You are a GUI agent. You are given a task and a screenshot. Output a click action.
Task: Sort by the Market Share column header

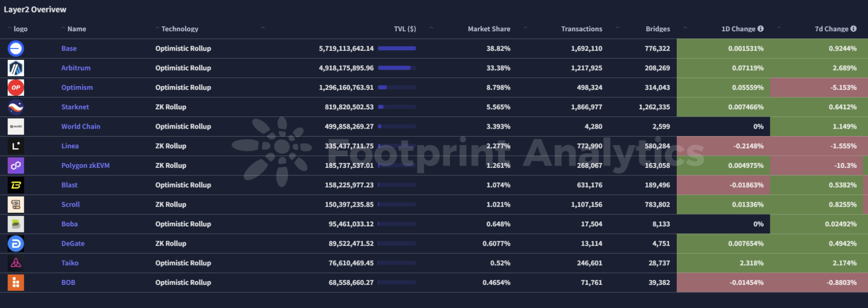tap(489, 29)
